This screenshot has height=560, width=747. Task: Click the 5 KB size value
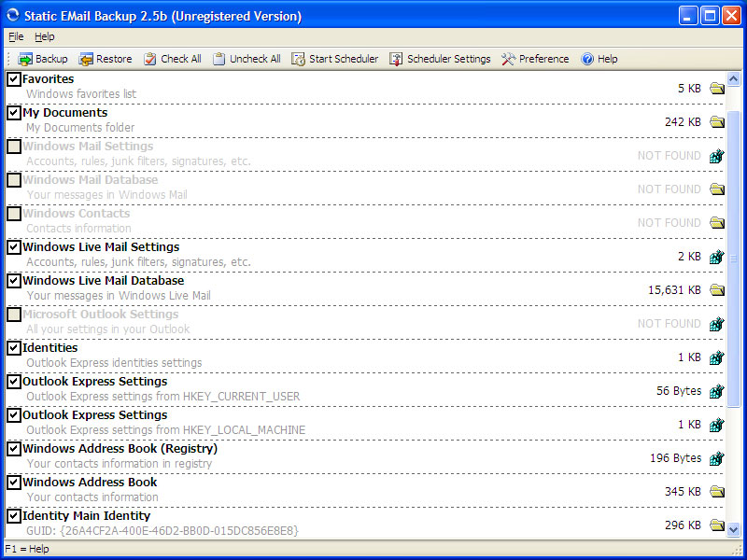tap(689, 88)
